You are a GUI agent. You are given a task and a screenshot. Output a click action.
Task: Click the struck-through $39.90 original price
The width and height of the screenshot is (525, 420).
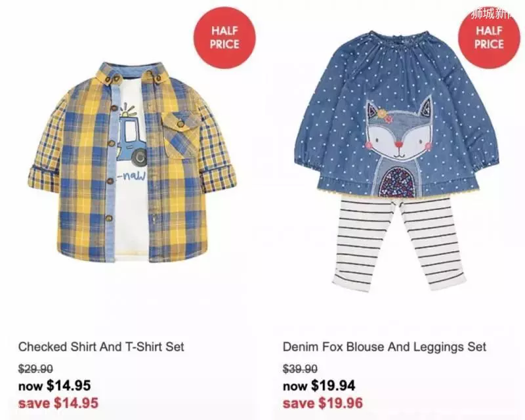pos(300,369)
